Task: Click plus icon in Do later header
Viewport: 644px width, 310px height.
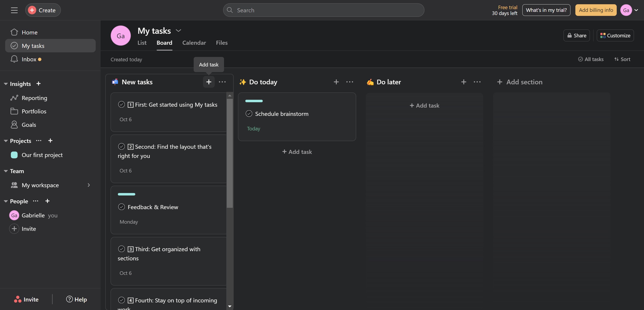Action: 464,82
